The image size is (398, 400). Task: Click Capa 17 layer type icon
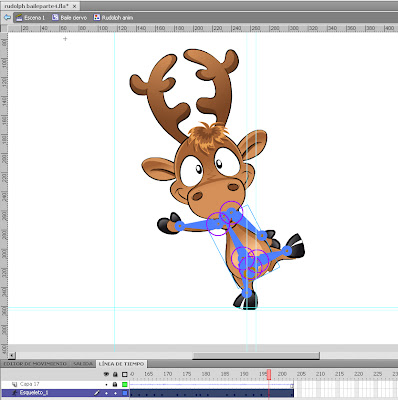[14, 384]
